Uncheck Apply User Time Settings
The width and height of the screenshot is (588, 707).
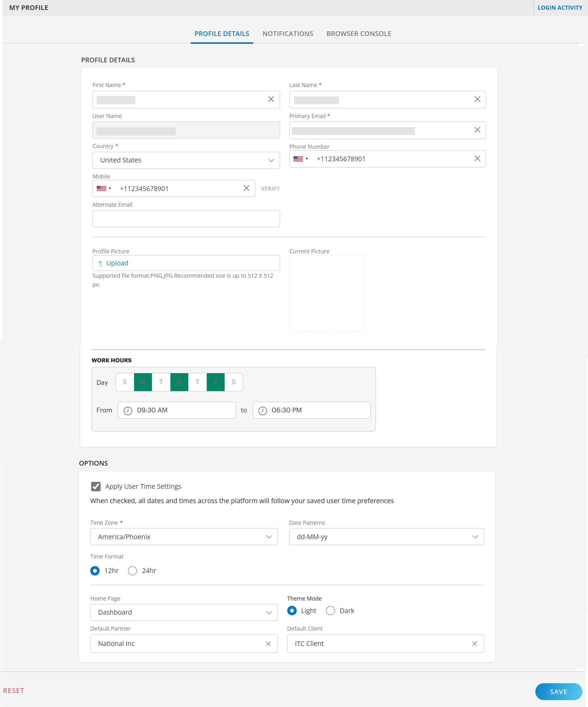point(96,486)
